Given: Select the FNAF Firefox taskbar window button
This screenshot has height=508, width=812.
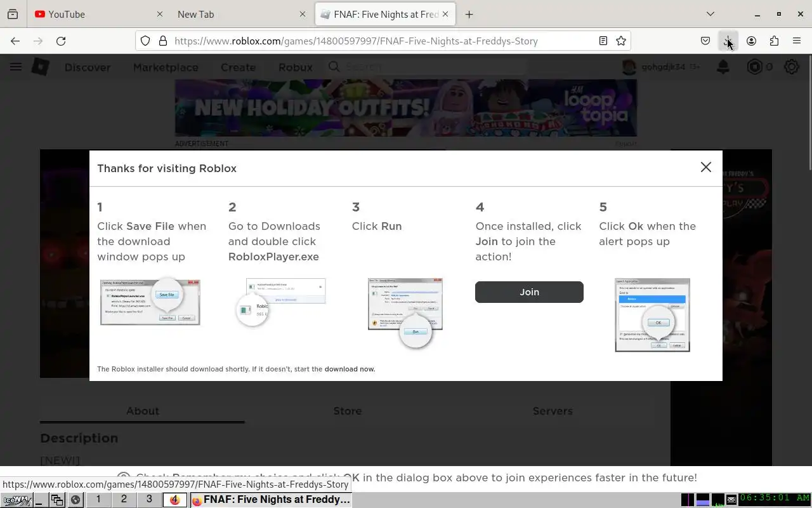Looking at the screenshot, I should (272, 500).
